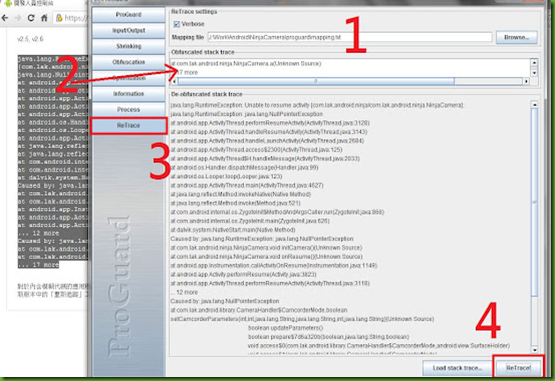555x381 pixels.
Task: Click the browser home icon
Action: point(44,18)
